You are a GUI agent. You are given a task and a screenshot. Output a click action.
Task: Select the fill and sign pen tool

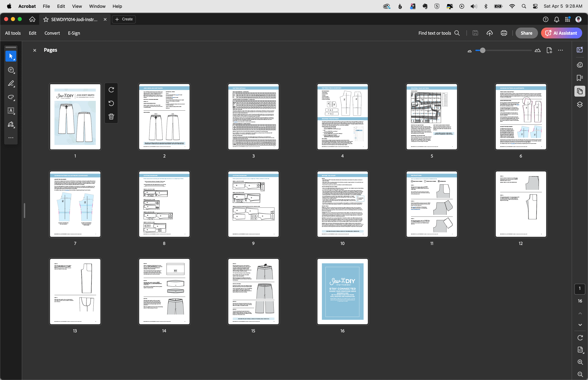click(x=11, y=124)
